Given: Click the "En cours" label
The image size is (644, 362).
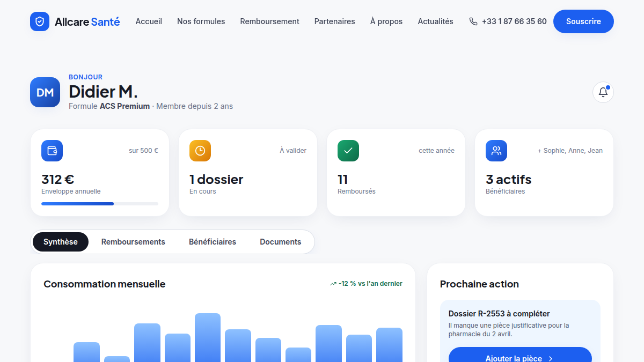Looking at the screenshot, I should coord(203,191).
